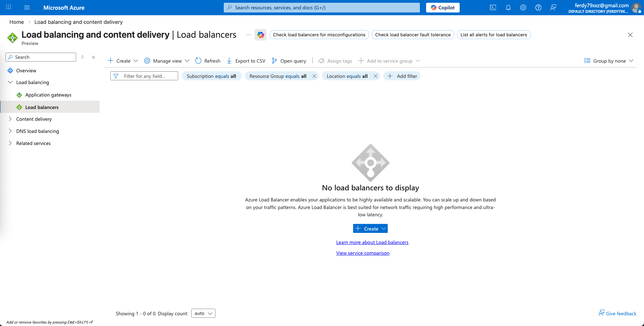
Task: Expand DNS load balancing in sidebar
Action: pyautogui.click(x=10, y=131)
